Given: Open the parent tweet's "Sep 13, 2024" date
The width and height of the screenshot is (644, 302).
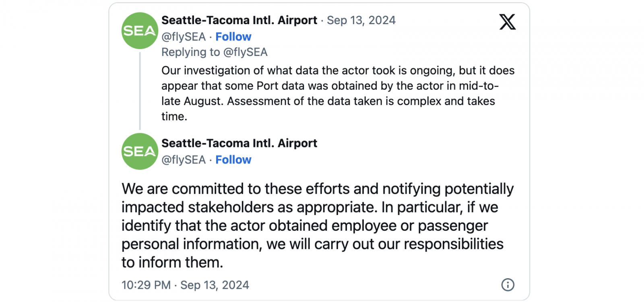Looking at the screenshot, I should click(x=361, y=20).
